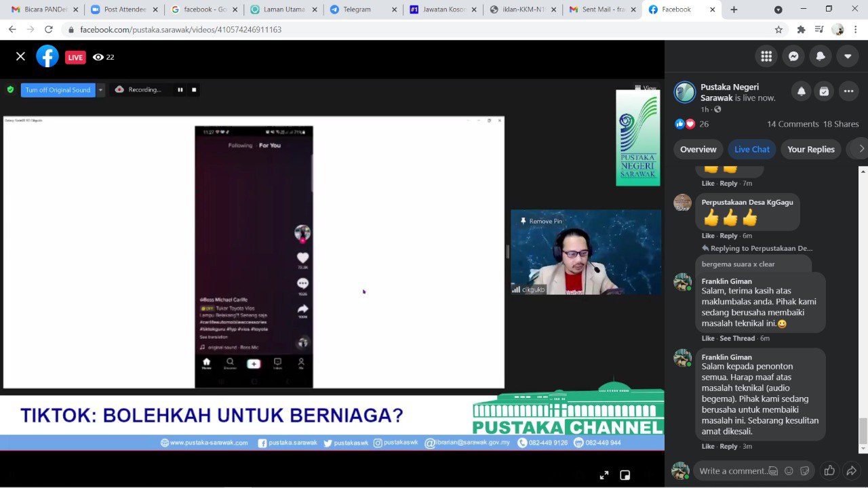Image resolution: width=868 pixels, height=488 pixels.
Task: Reload the page
Action: 49,30
